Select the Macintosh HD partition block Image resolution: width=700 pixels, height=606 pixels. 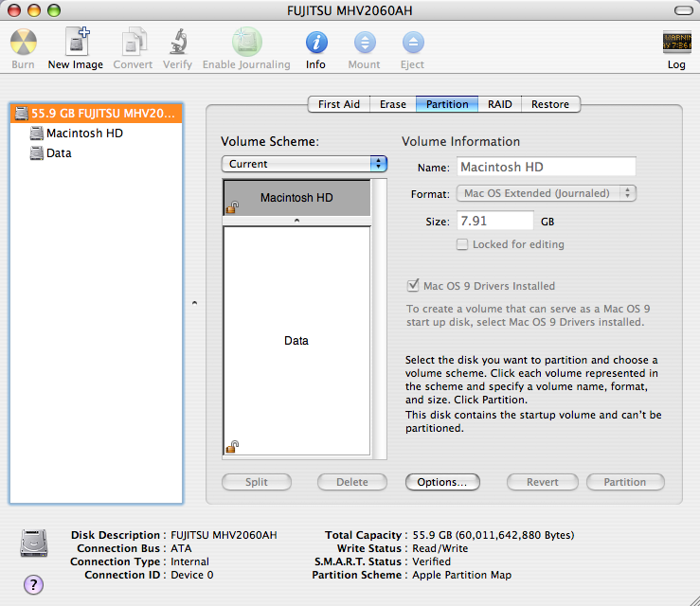(x=296, y=198)
